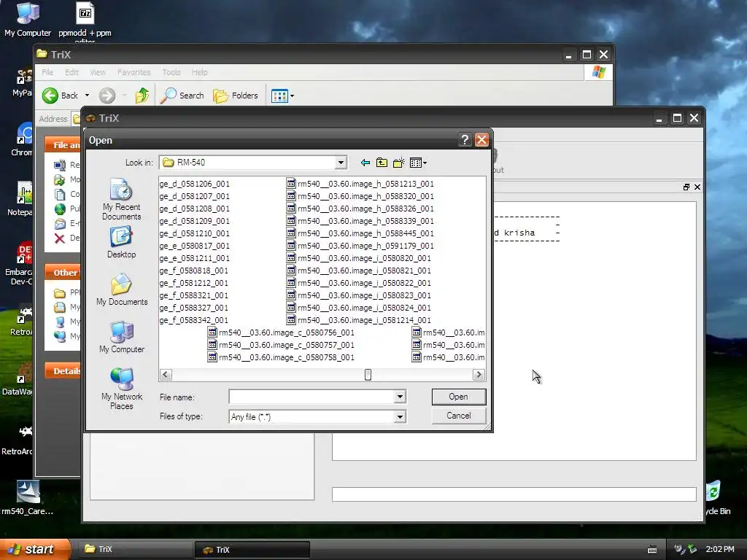Select file rm540__03.60.image_i_0580820_001
Image resolution: width=747 pixels, height=560 pixels.
click(359, 257)
